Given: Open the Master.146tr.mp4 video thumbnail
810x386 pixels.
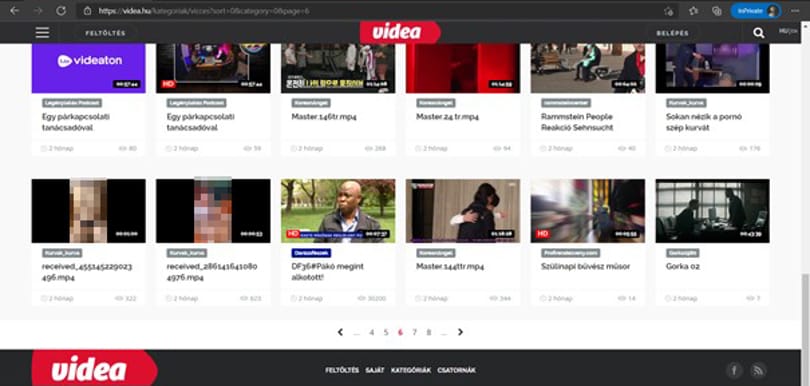Looking at the screenshot, I should tap(338, 68).
